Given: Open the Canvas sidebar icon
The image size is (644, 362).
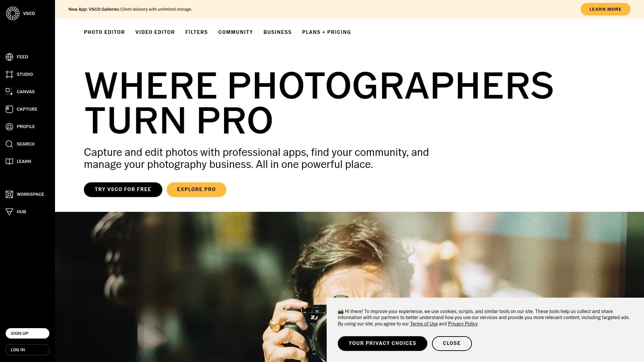Looking at the screenshot, I should pyautogui.click(x=9, y=92).
